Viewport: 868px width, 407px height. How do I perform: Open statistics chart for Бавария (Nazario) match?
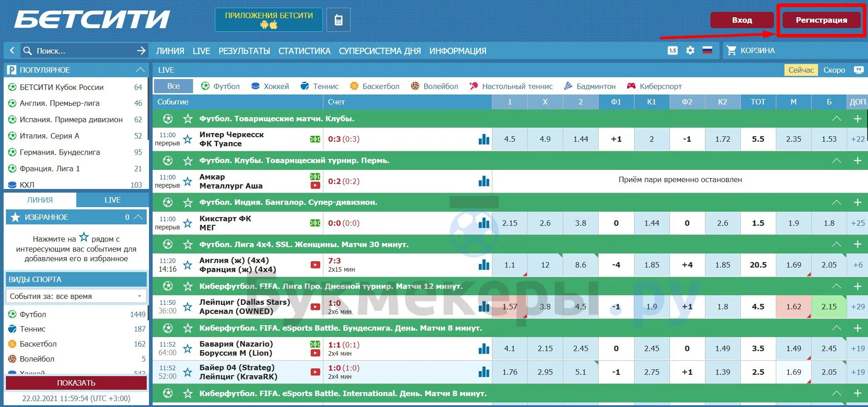click(484, 348)
